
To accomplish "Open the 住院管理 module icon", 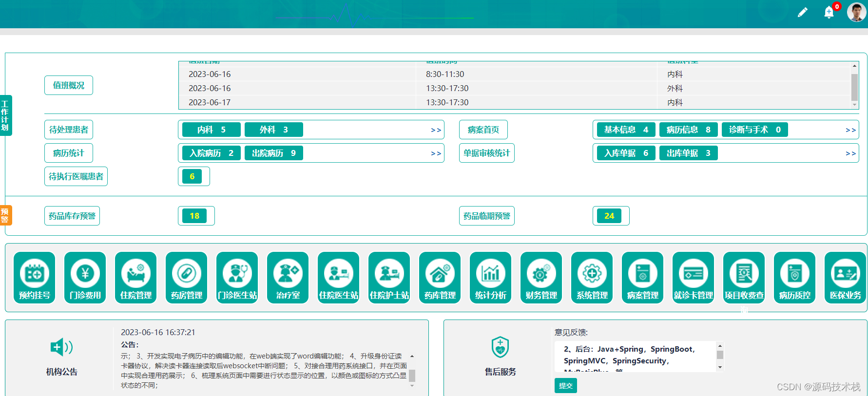I will point(135,278).
